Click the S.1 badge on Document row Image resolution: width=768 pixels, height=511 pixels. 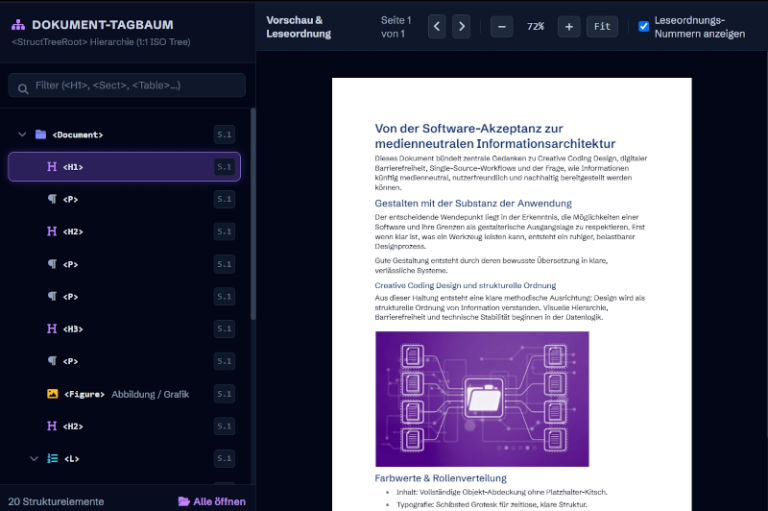coord(224,134)
